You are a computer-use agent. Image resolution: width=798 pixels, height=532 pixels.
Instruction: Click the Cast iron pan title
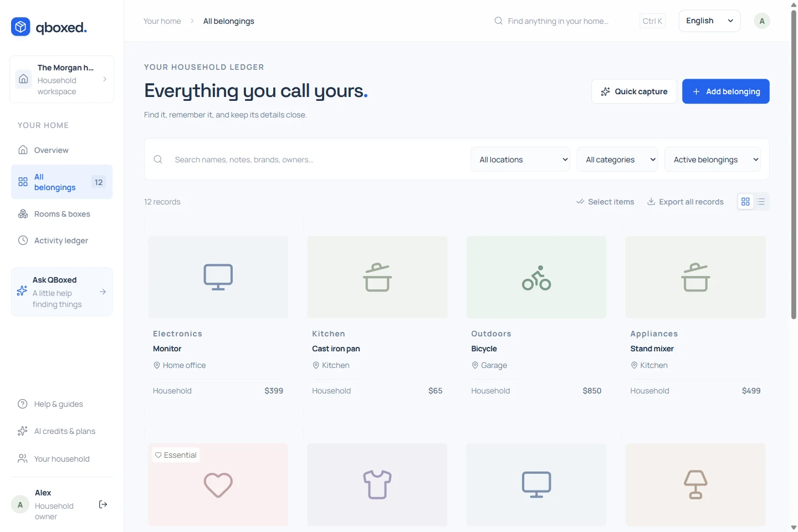point(336,349)
